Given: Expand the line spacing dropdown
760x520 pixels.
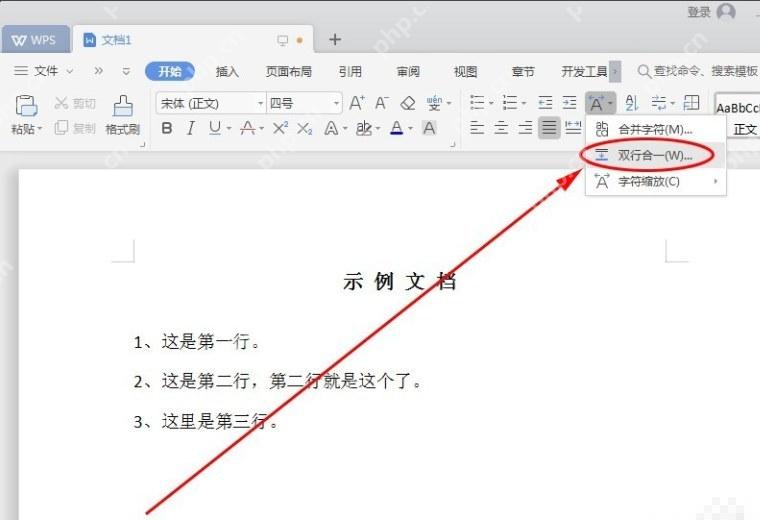Looking at the screenshot, I should tap(672, 103).
